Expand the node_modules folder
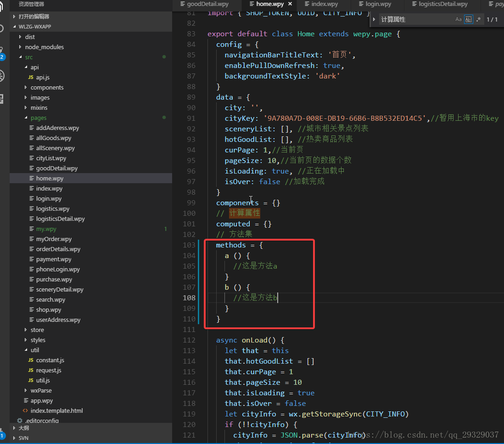Viewport: 504px width, 444px height. point(20,47)
